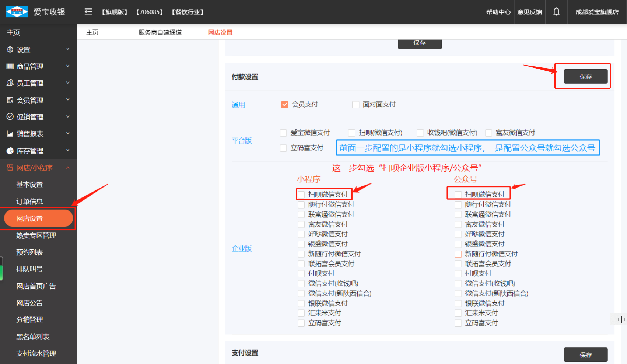This screenshot has width=627, height=364.
Task: Expand the 设置 sidebar menu arrow
Action: coord(68,49)
